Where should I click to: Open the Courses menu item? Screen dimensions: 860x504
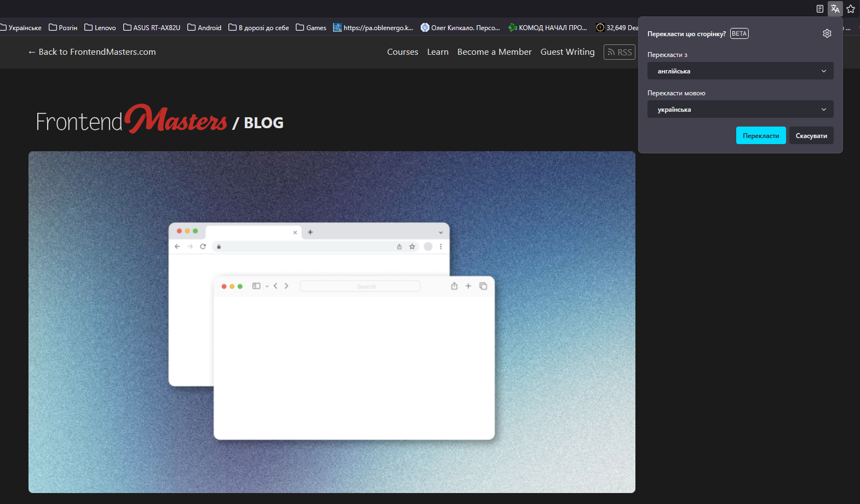(403, 52)
